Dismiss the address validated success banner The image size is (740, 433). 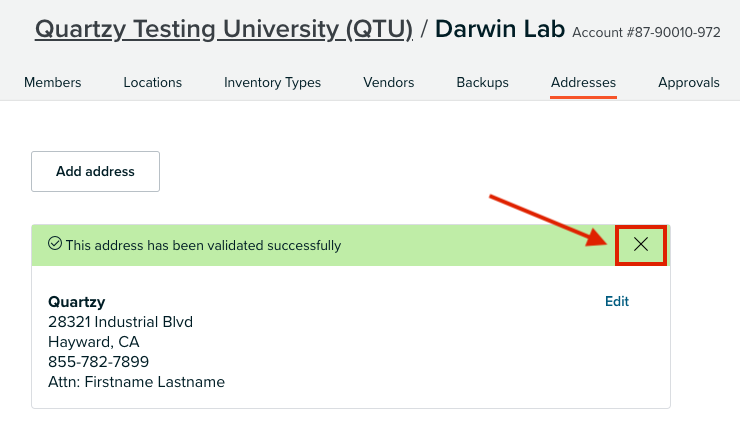(641, 245)
